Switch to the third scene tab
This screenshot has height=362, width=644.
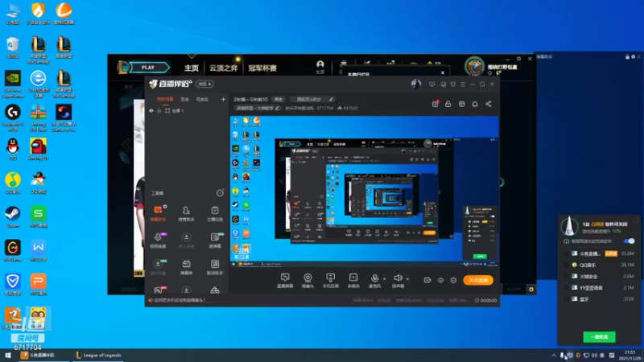pos(202,99)
